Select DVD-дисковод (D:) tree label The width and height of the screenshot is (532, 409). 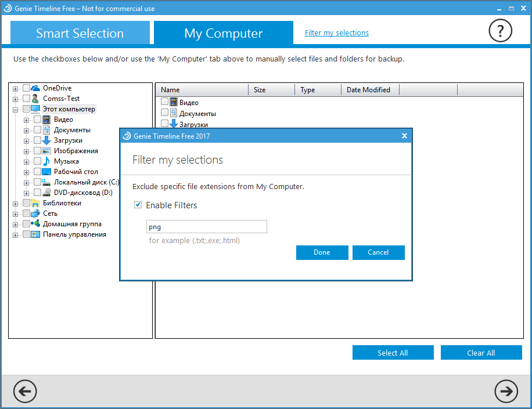83,193
